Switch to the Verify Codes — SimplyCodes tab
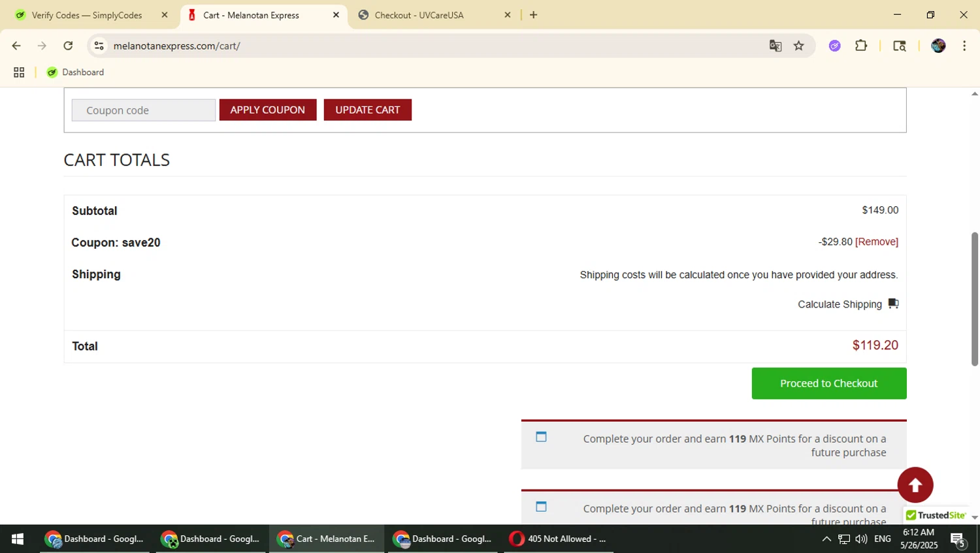Viewport: 980px width, 553px height. tap(87, 15)
